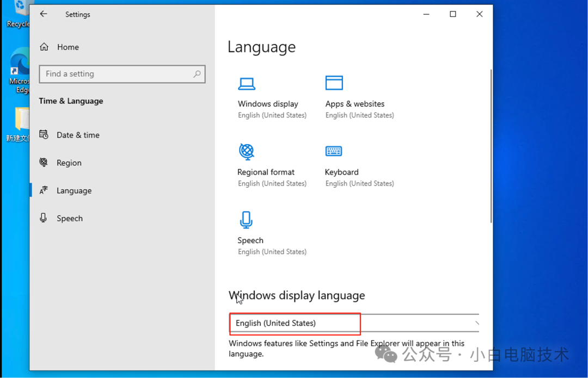Click the Date & time calendar icon
588x378 pixels.
coord(44,134)
